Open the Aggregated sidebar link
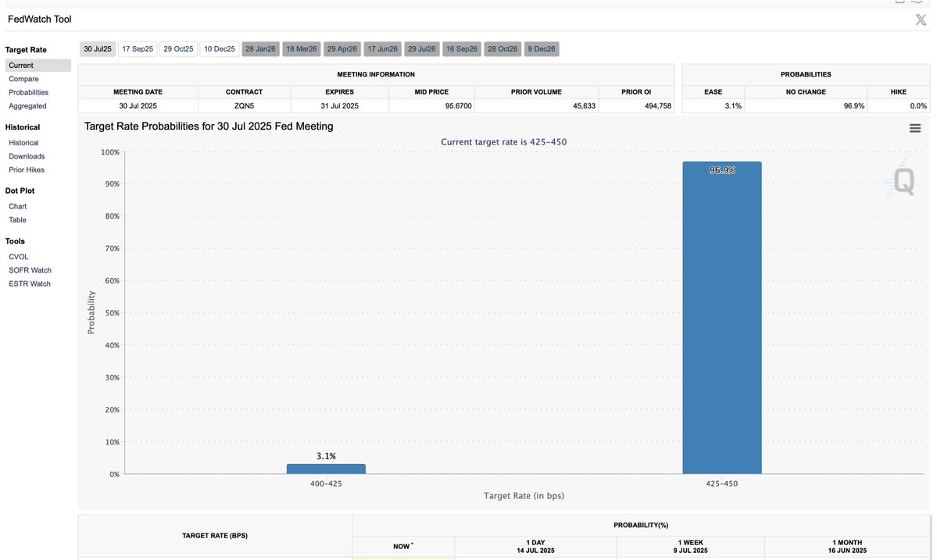Screen dimensions: 937x560 27,105
